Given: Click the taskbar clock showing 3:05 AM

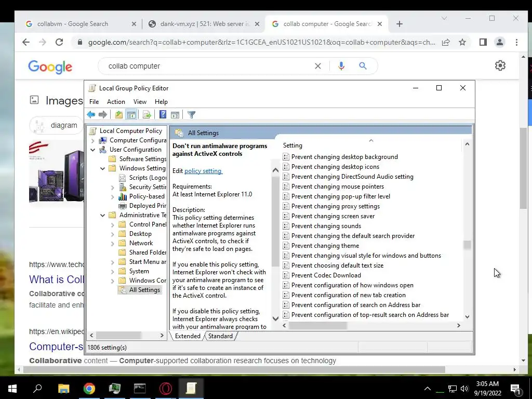Looking at the screenshot, I should (x=487, y=389).
